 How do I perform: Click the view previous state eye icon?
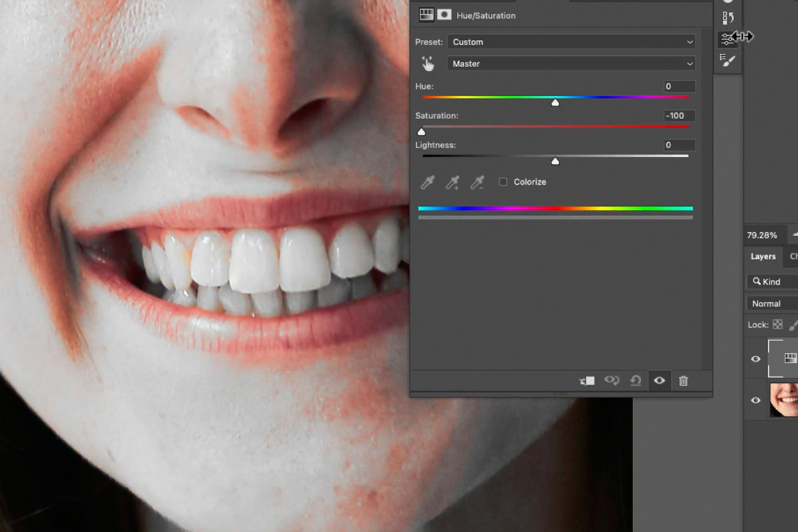click(x=611, y=380)
